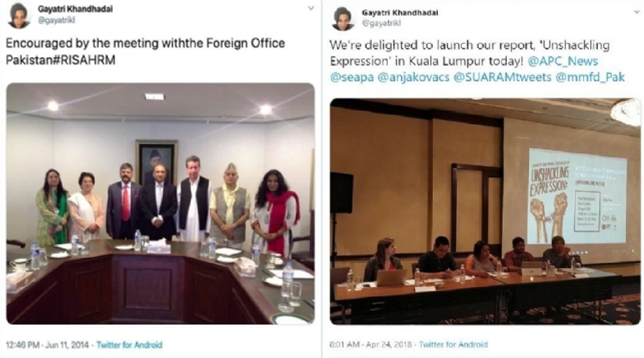Open Gayatri Khandhadai name on right tweet
644x358 pixels.
[x=399, y=13]
